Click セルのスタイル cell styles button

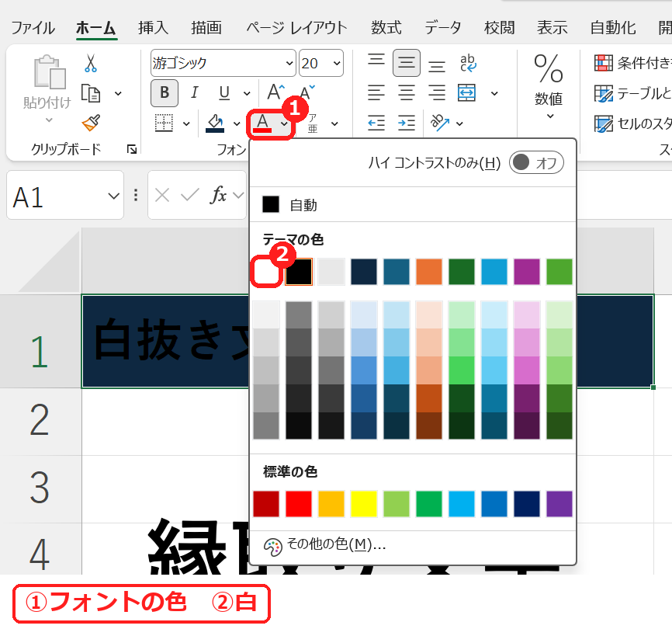pos(632,123)
